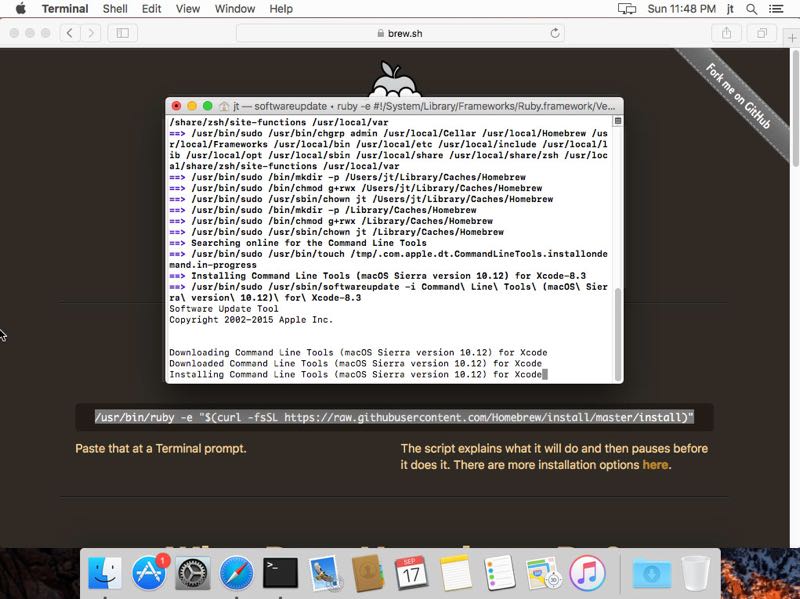Viewport: 800px width, 599px height.
Task: Click the Terminal scrollback marker icon at top right
Action: (x=617, y=121)
